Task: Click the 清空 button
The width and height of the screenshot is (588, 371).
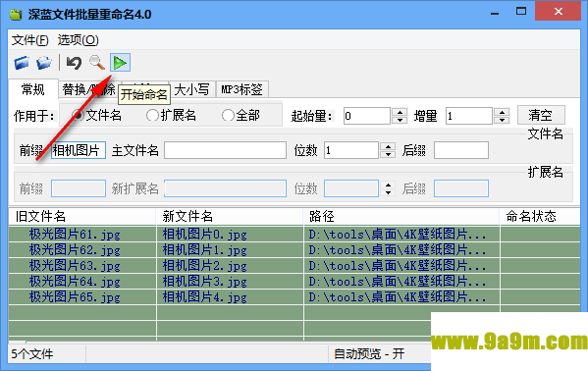Action: pos(541,115)
